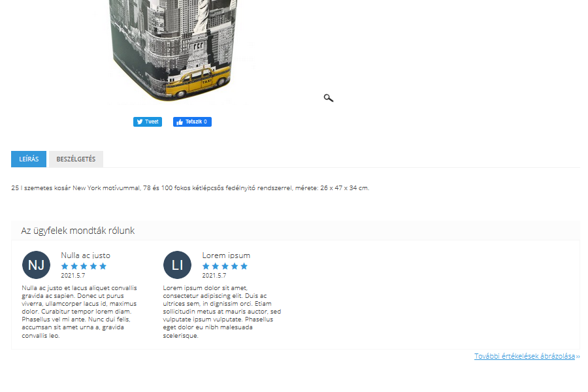This screenshot has width=588, height=392.
Task: Click the New York trash bin product image
Action: [174, 50]
